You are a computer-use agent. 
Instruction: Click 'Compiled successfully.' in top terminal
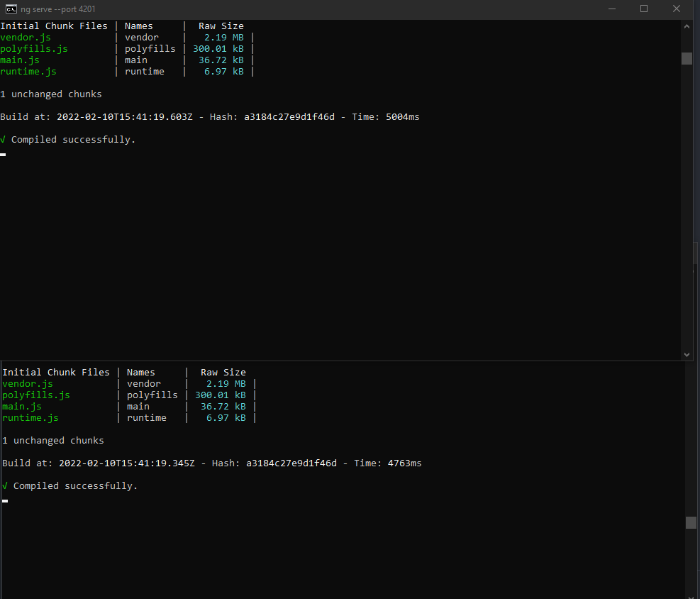(x=73, y=140)
